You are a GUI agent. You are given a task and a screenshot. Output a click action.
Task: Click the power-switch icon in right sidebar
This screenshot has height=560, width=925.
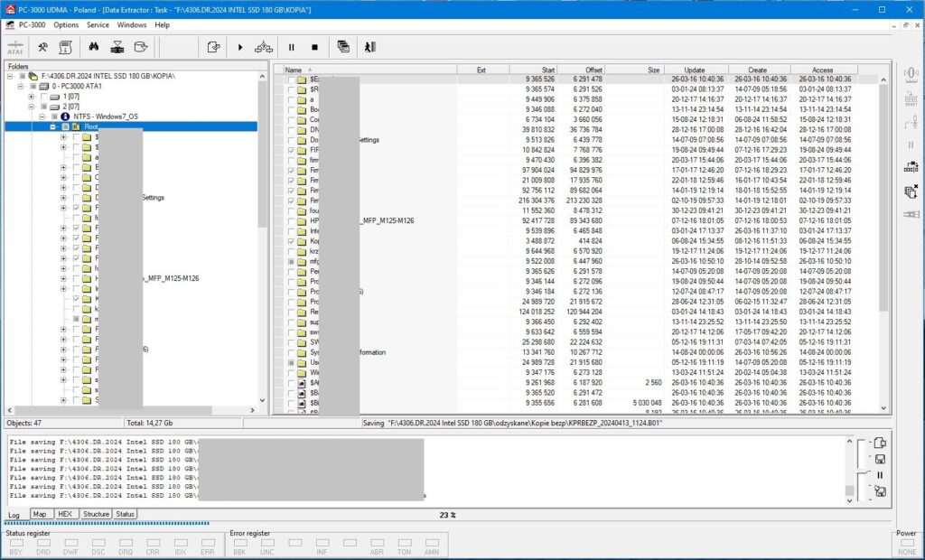pyautogui.click(x=911, y=122)
